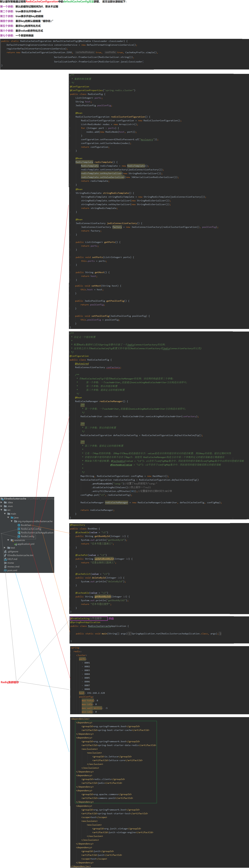Select mvnw.cmd in the project tree
The height and width of the screenshot is (868, 249).
13,567
